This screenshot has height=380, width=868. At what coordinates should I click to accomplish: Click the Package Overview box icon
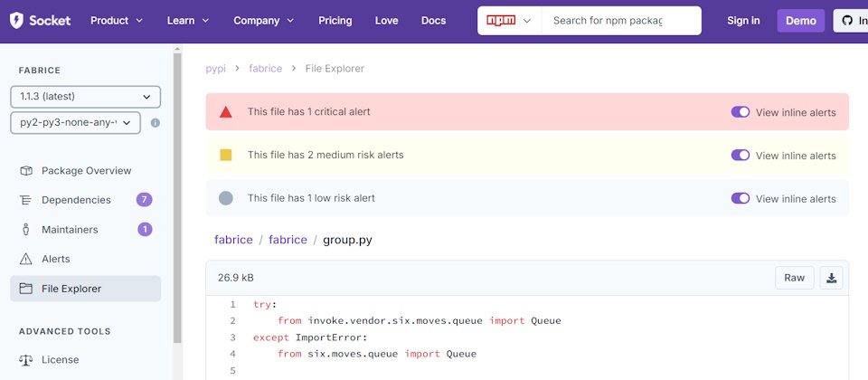26,171
